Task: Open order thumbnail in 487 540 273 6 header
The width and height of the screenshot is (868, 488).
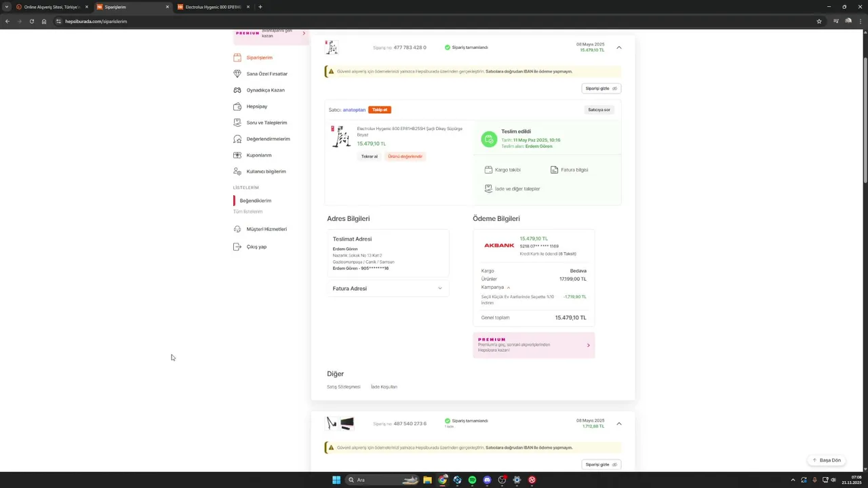Action: (340, 424)
